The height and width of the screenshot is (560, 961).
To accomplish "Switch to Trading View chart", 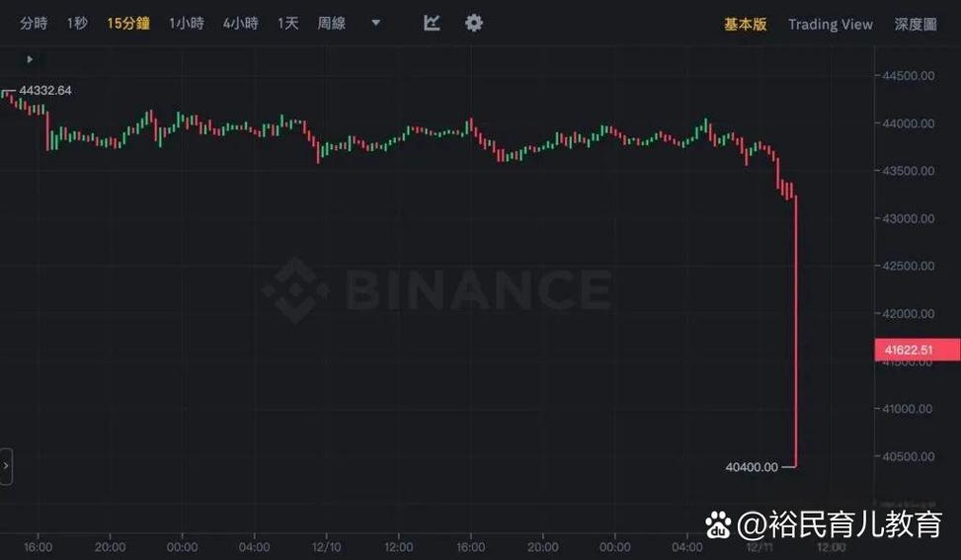I will [x=830, y=24].
